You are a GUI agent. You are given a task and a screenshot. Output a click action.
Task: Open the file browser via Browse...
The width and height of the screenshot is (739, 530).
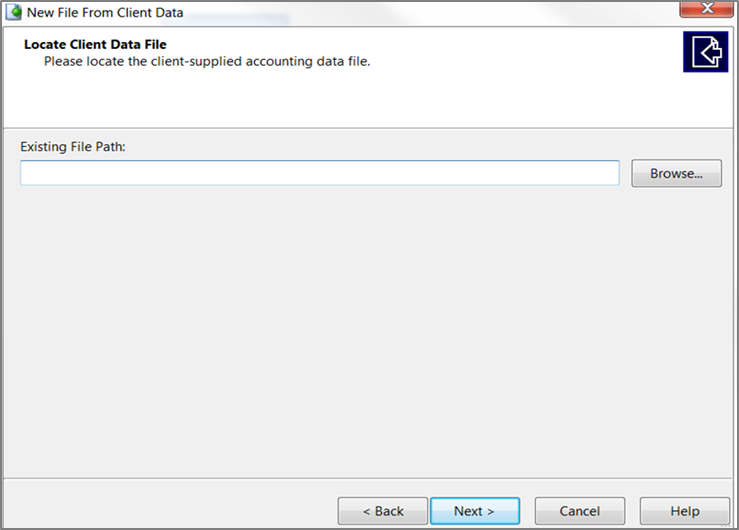click(676, 173)
